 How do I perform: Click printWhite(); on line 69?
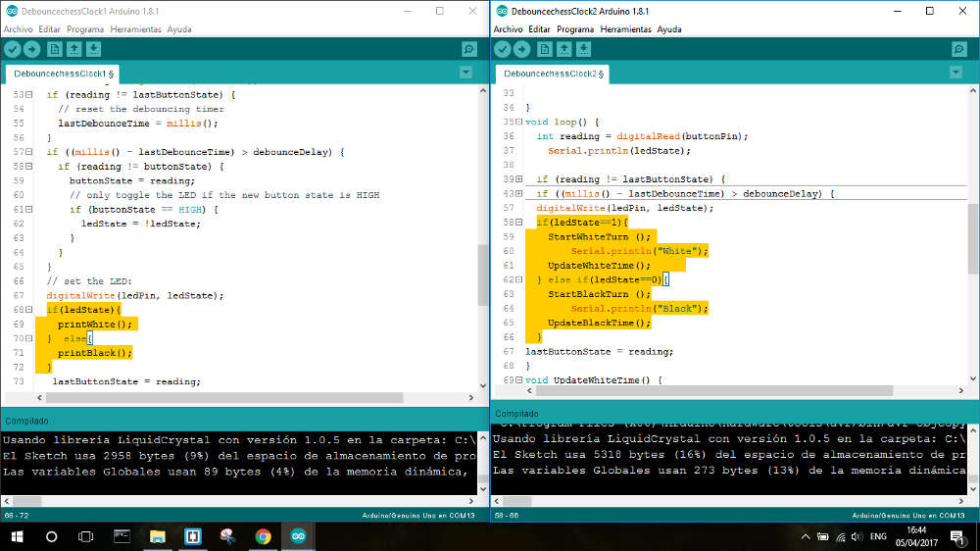[95, 324]
